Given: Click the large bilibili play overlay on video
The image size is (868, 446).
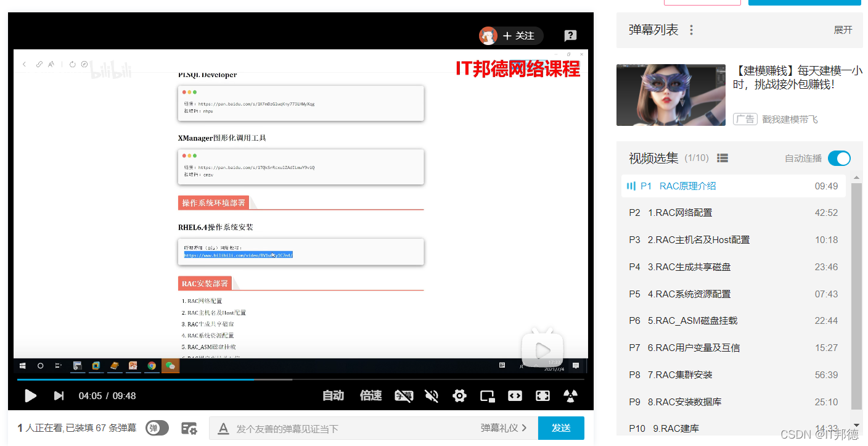Looking at the screenshot, I should pos(542,349).
